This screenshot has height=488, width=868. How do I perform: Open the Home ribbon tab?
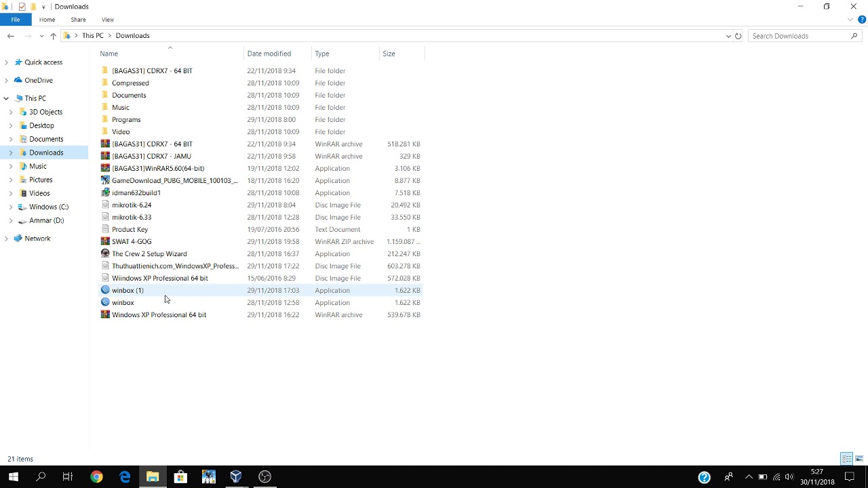coord(47,20)
